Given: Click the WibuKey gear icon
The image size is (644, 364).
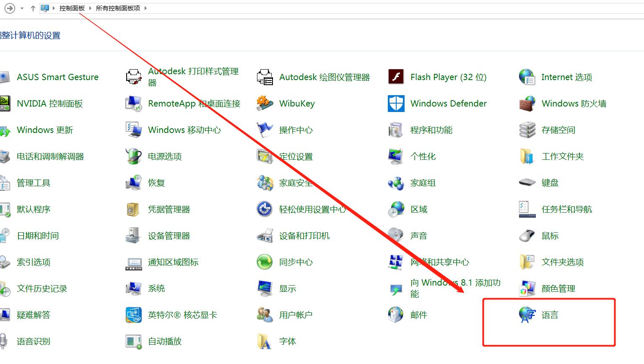Looking at the screenshot, I should (264, 104).
